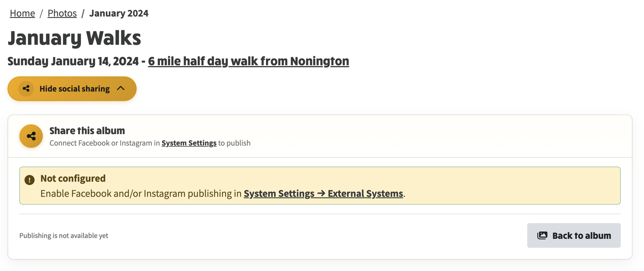This screenshot has height=271, width=644.
Task: Click the Back to album button
Action: 574,235
